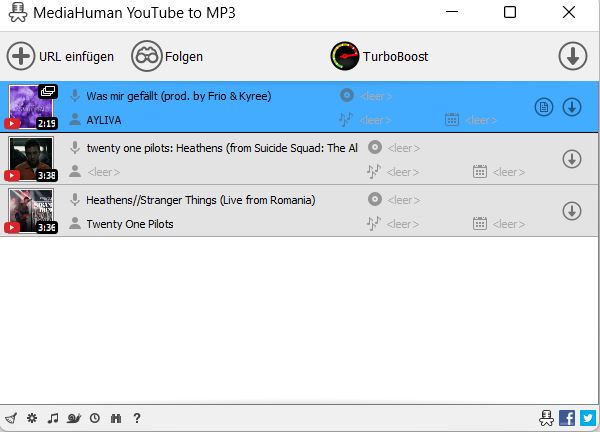This screenshot has height=432, width=600.
Task: Open MediaHuman website mascot icon
Action: click(546, 418)
